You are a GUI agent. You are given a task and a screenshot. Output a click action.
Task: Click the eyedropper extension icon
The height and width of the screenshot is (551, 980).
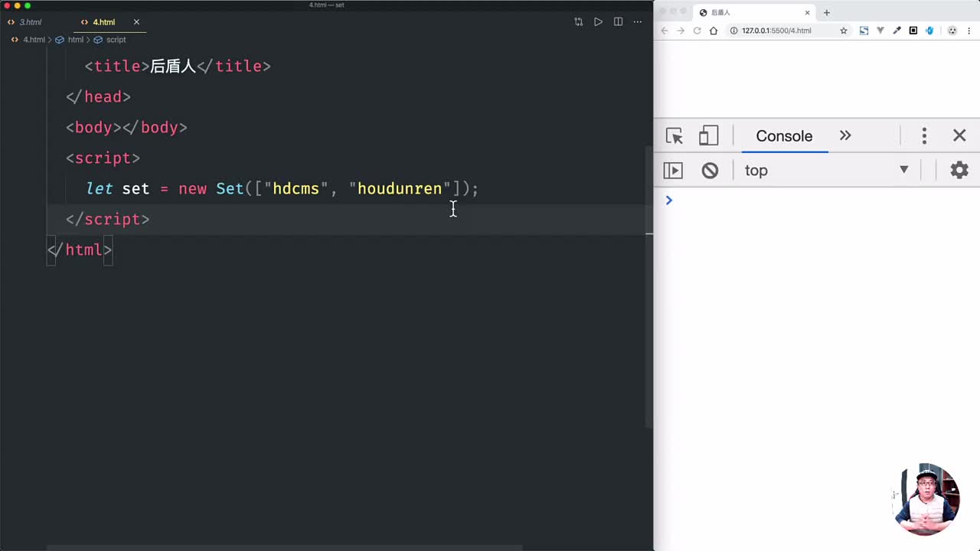pos(897,31)
